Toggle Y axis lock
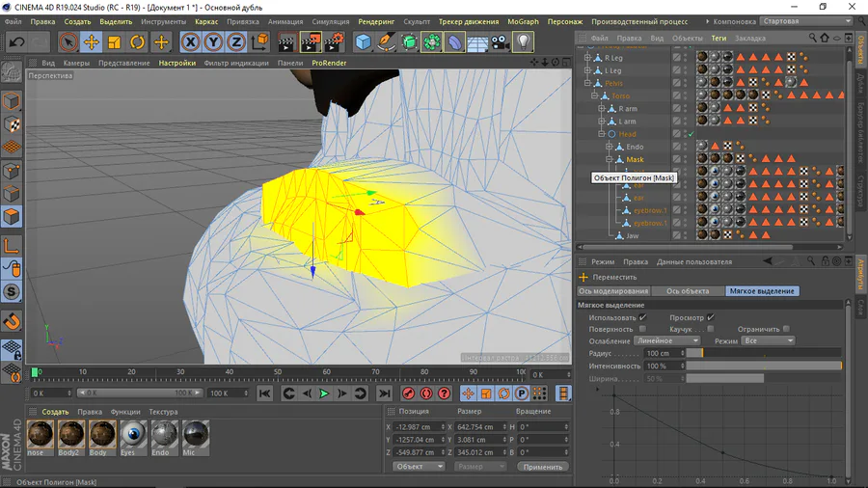 coord(213,42)
